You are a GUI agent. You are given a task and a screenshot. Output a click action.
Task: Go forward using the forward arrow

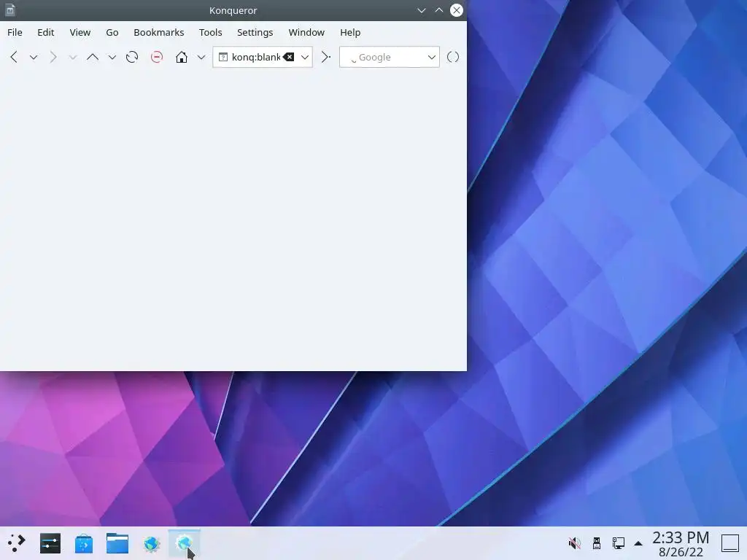point(53,57)
